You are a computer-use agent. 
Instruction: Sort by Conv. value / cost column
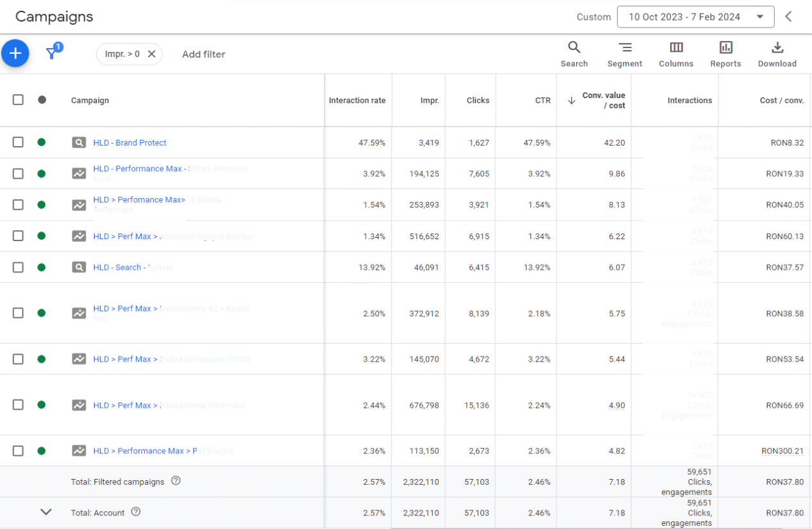[603, 100]
